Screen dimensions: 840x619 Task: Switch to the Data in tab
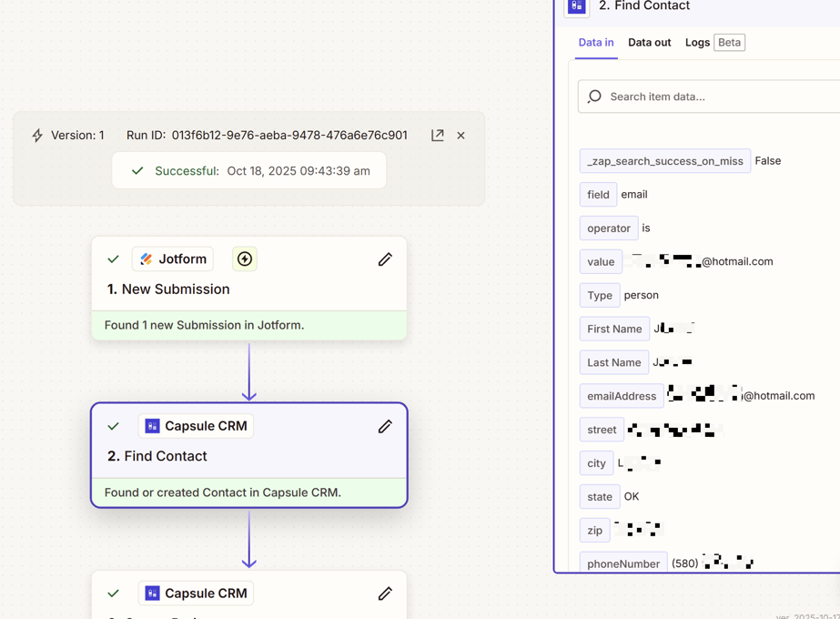coord(596,43)
